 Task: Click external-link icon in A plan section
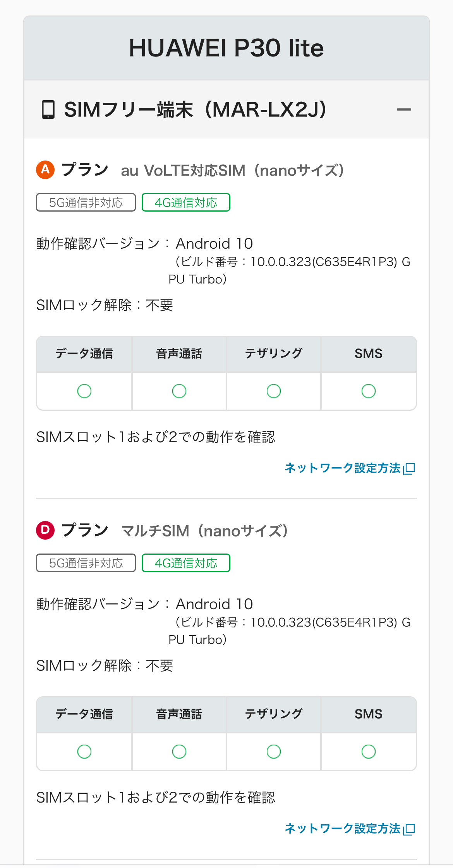(x=409, y=468)
